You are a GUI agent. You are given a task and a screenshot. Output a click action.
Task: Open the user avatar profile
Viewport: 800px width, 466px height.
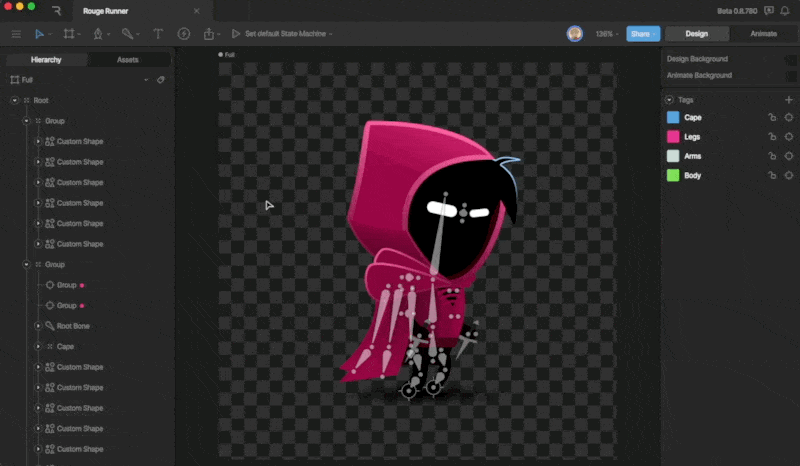[575, 34]
